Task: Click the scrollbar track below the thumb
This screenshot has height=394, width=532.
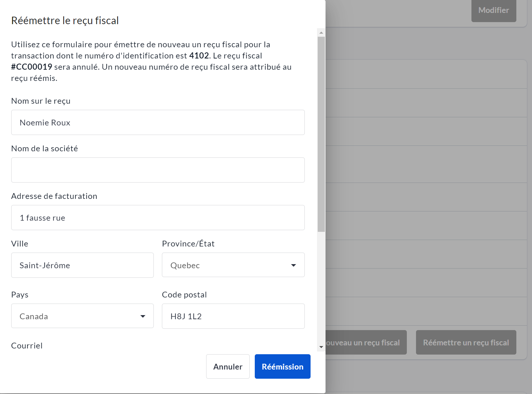Action: [x=321, y=289]
